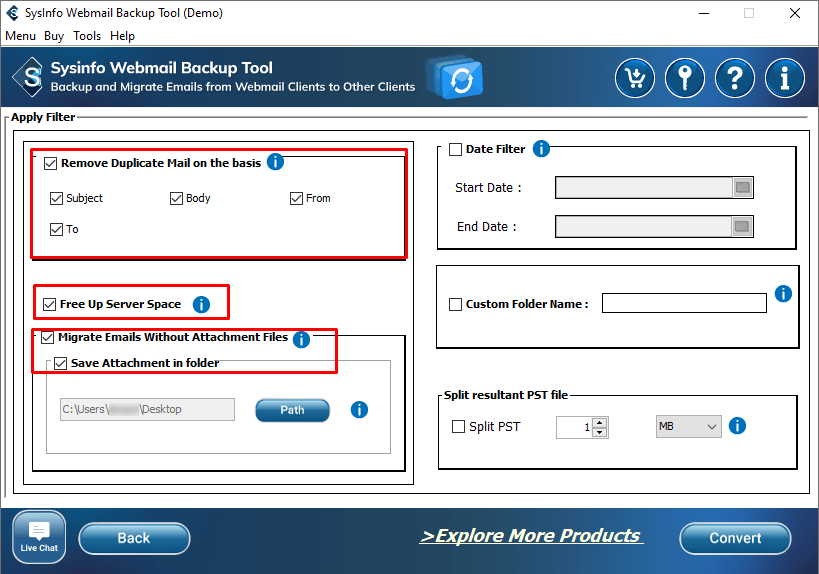819x574 pixels.
Task: Toggle the To checkbox
Action: point(56,229)
